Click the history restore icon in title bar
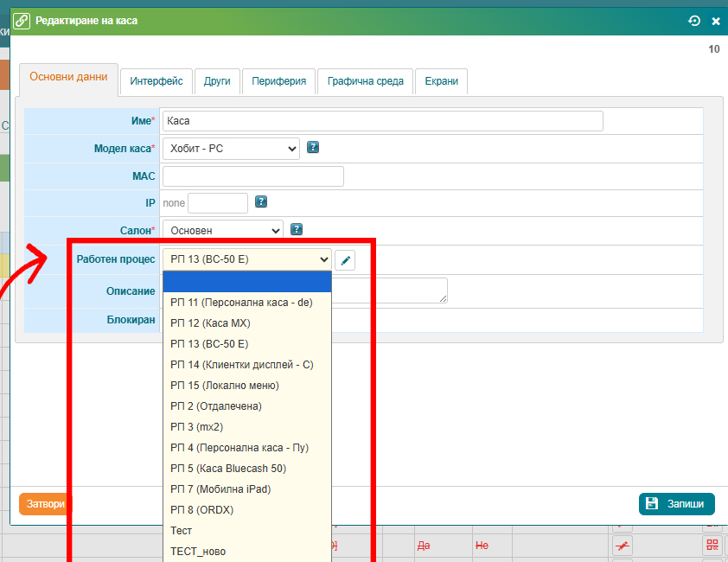The width and height of the screenshot is (728, 562). coord(693,21)
